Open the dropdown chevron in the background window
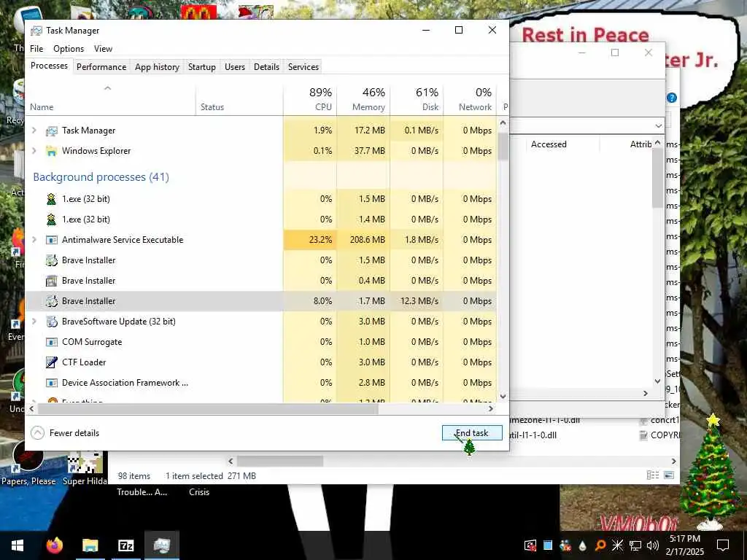747x560 pixels. click(659, 126)
